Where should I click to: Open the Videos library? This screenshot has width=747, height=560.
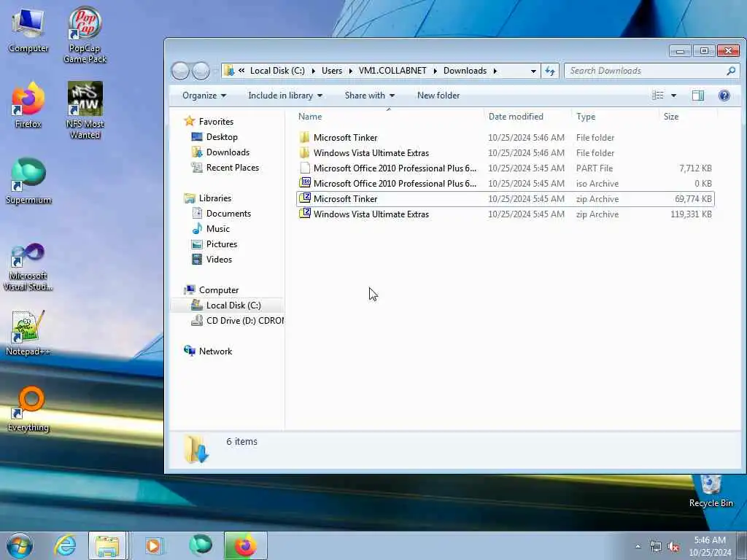[x=212, y=260]
